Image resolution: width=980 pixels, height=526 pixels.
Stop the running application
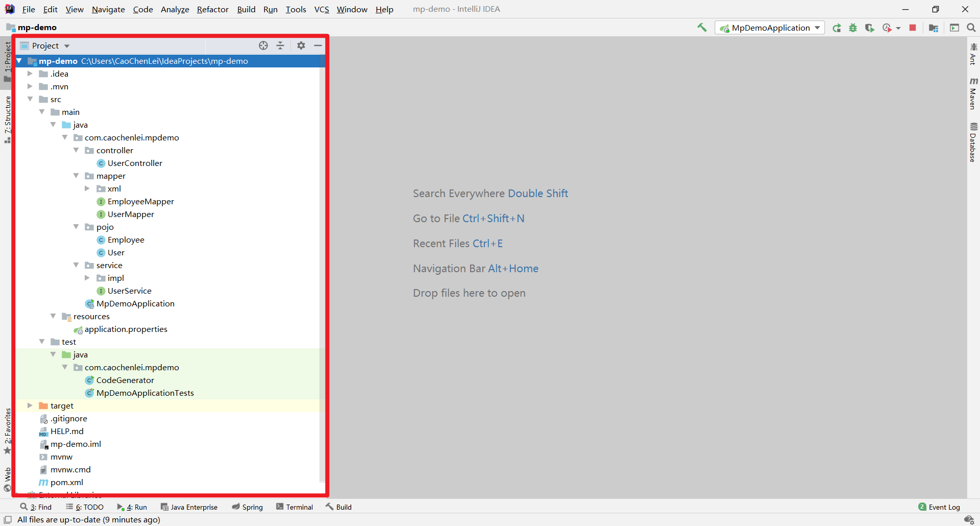tap(913, 28)
